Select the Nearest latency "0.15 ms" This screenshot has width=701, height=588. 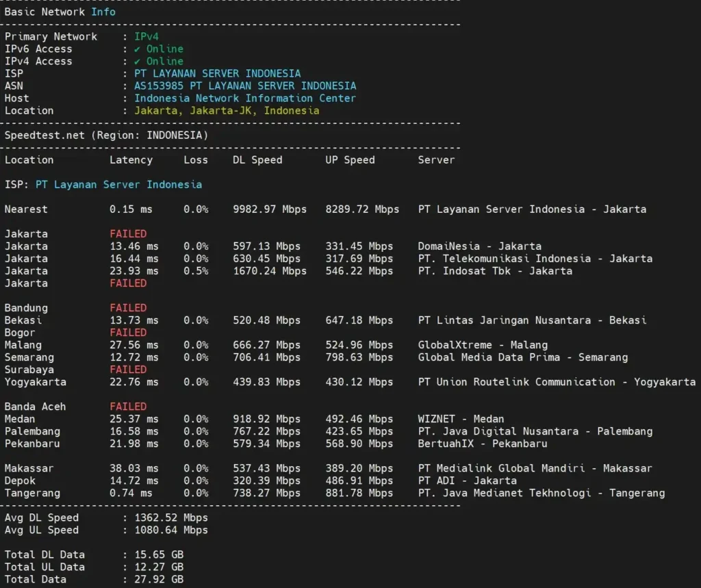(x=131, y=209)
